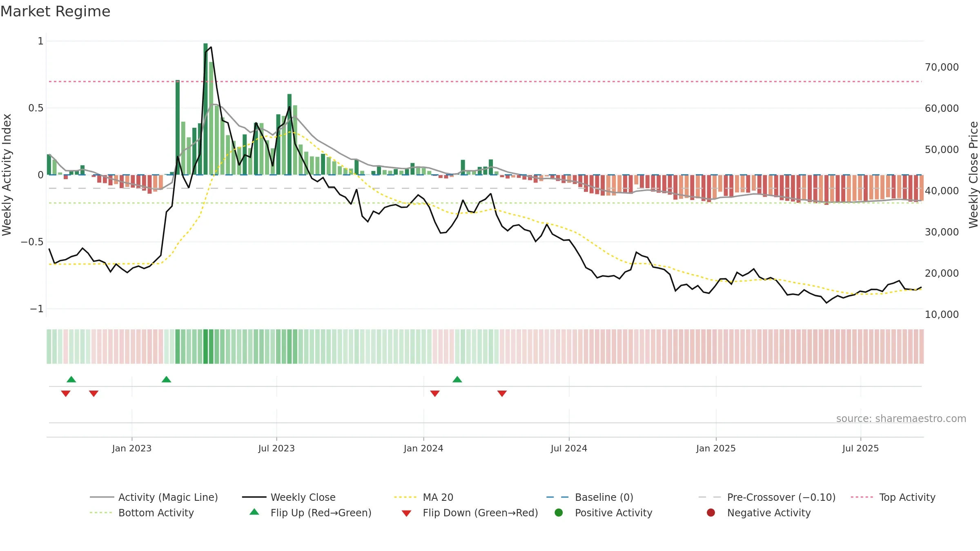Click the source: sharemaestro.com text
980x551 pixels.
pos(901,419)
